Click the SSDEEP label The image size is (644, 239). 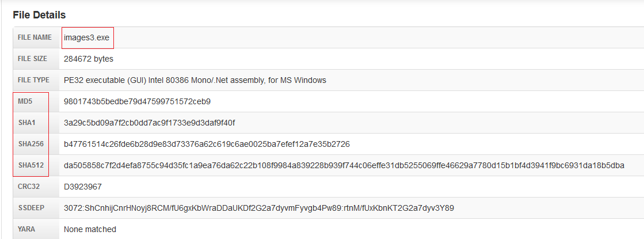click(30, 208)
